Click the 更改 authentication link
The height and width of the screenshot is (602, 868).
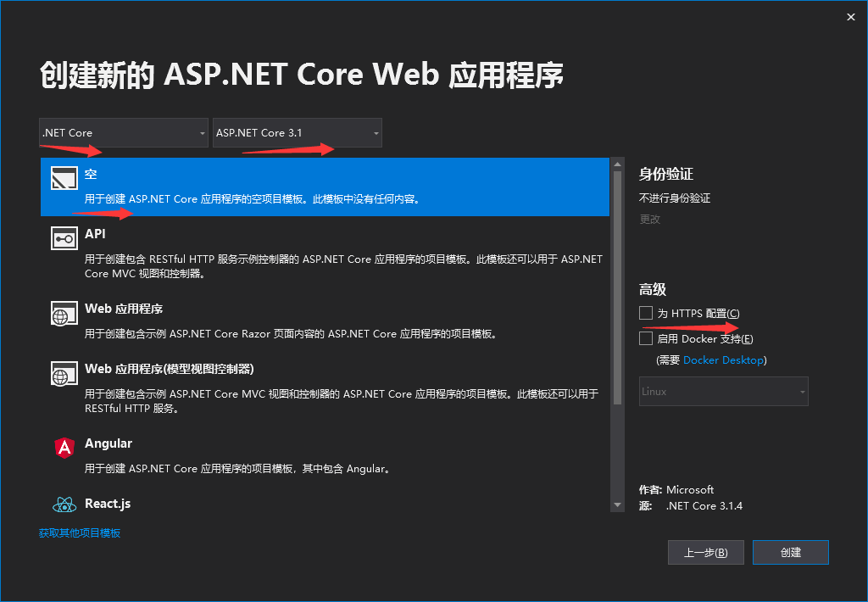pos(650,220)
